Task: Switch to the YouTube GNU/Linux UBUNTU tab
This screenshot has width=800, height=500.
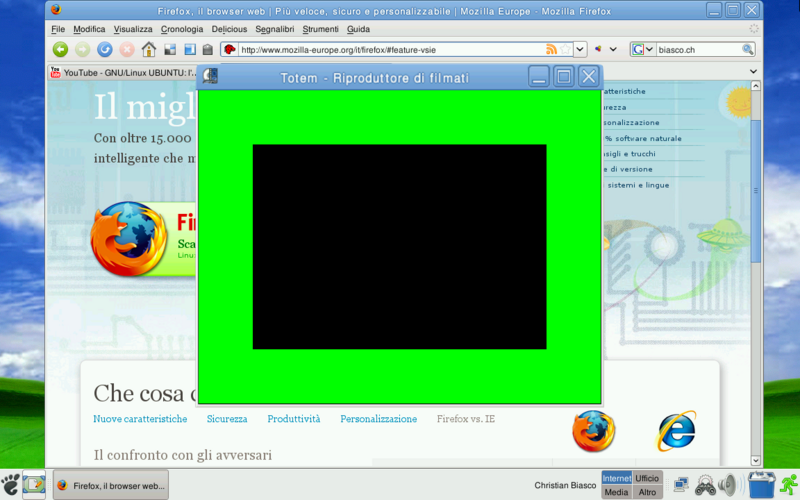Action: click(123, 73)
